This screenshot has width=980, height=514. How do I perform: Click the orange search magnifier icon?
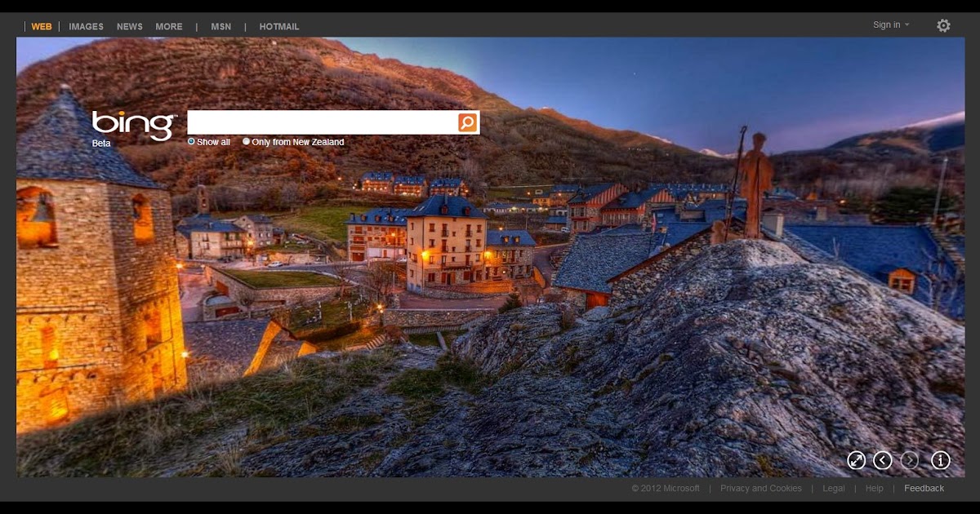465,122
